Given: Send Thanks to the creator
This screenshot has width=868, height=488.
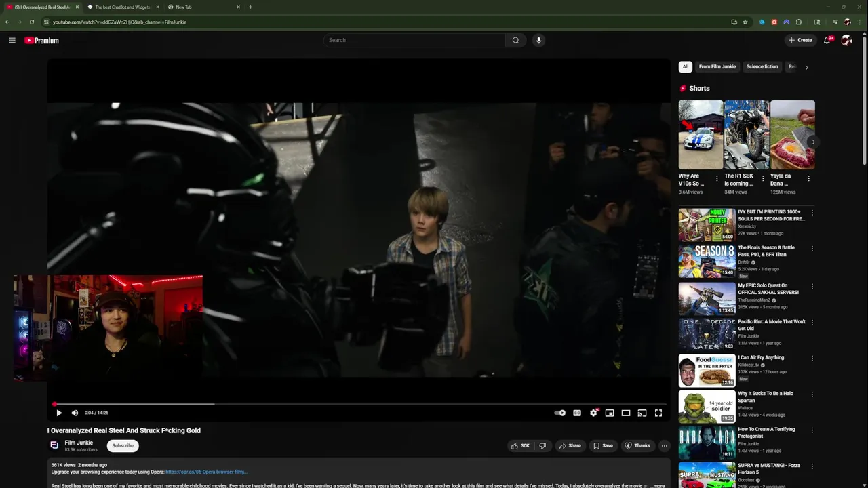Looking at the screenshot, I should [x=637, y=445].
